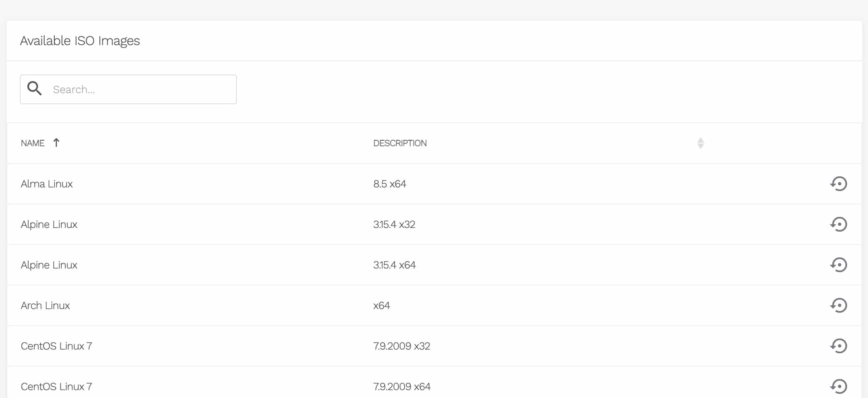Click the mount icon for Alma Linux

838,184
